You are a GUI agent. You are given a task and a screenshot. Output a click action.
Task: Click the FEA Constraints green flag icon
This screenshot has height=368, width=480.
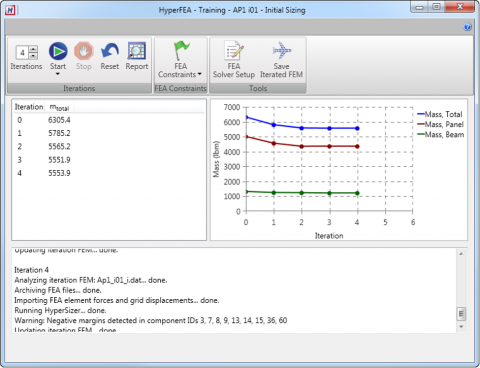click(x=181, y=51)
